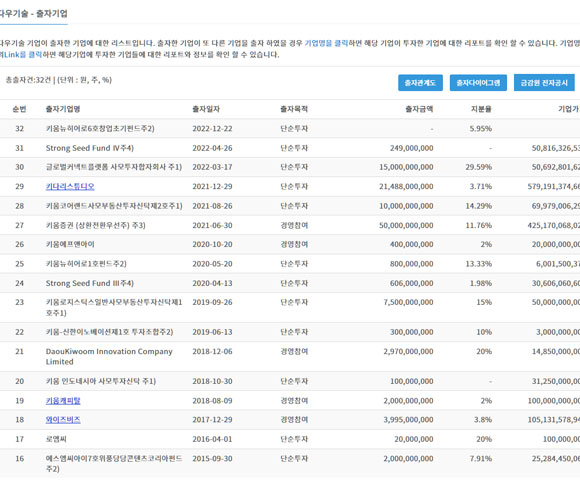Open 금감원 전자공시 button

pyautogui.click(x=544, y=83)
